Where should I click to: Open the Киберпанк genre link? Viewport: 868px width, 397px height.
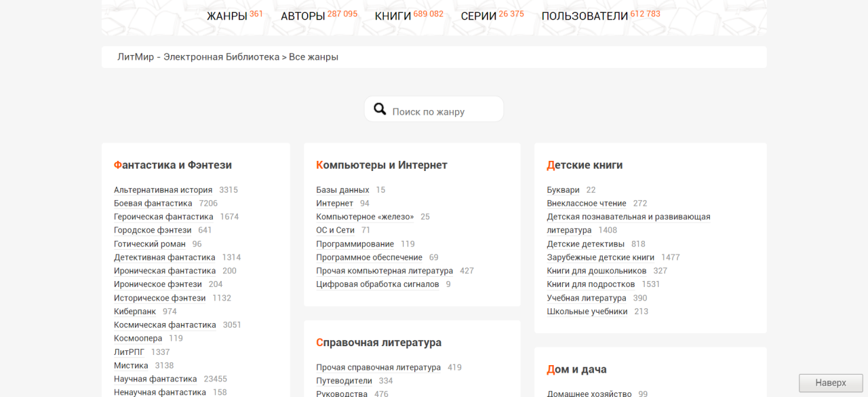click(x=135, y=311)
